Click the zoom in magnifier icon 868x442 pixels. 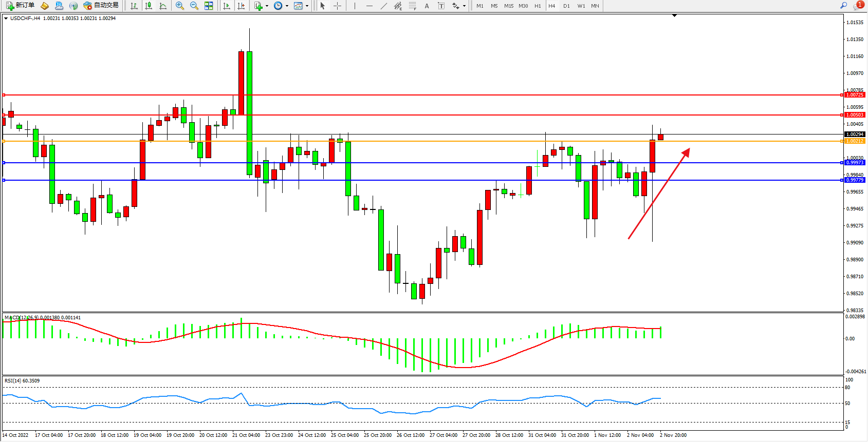(x=180, y=6)
